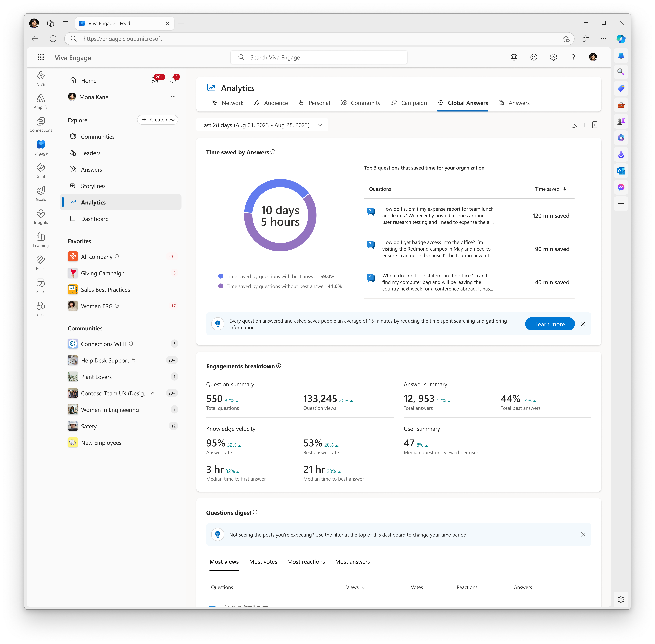The width and height of the screenshot is (655, 644).
Task: Click the app launcher waffle icon
Action: (41, 57)
